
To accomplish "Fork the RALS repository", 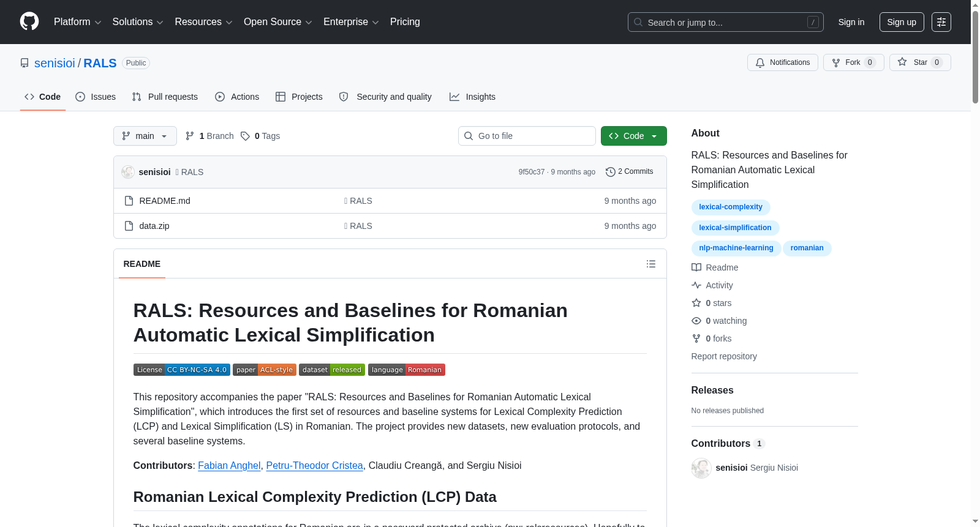I will tap(853, 62).
